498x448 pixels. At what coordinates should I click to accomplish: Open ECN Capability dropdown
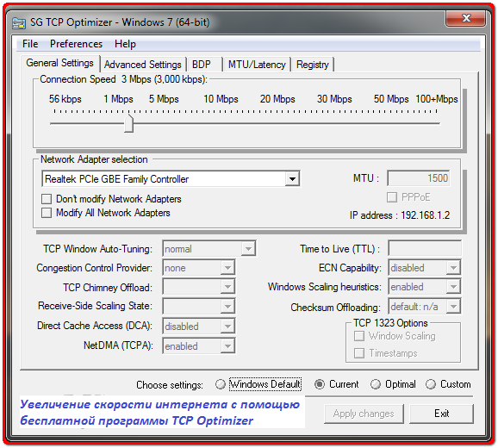pos(453,268)
